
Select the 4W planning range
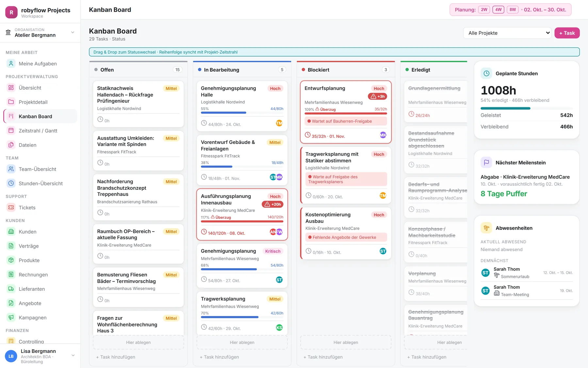pos(498,10)
